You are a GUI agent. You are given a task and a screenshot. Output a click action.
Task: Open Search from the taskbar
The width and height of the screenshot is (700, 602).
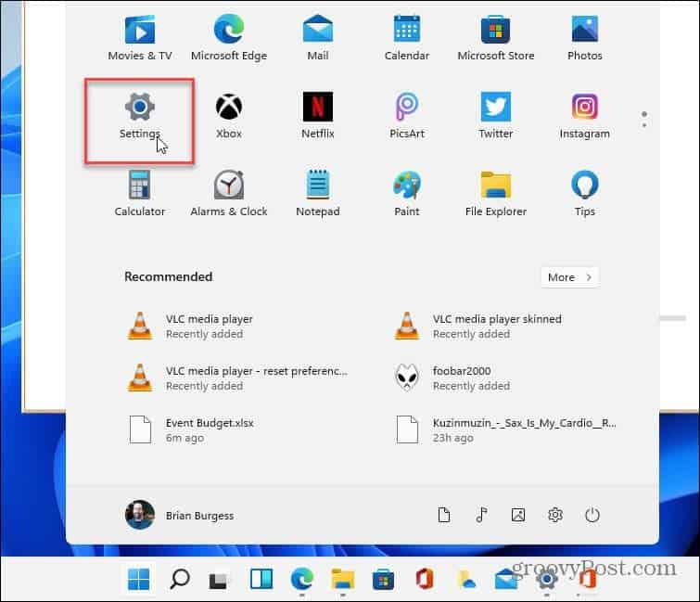pyautogui.click(x=180, y=579)
